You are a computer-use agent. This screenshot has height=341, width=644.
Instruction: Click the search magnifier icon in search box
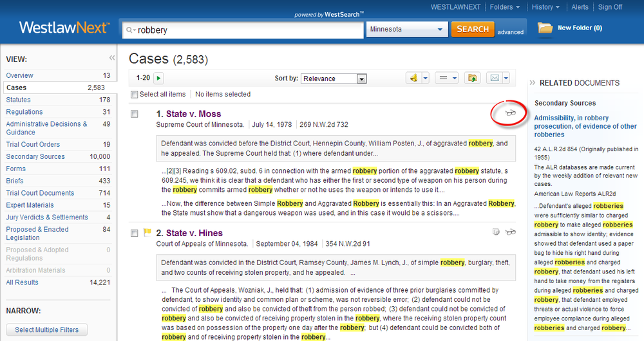131,30
